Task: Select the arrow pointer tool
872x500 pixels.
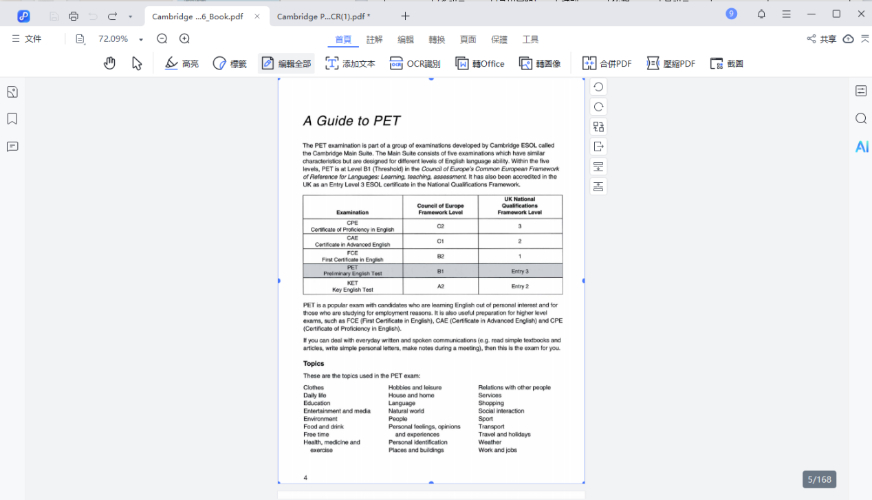Action: (x=137, y=63)
